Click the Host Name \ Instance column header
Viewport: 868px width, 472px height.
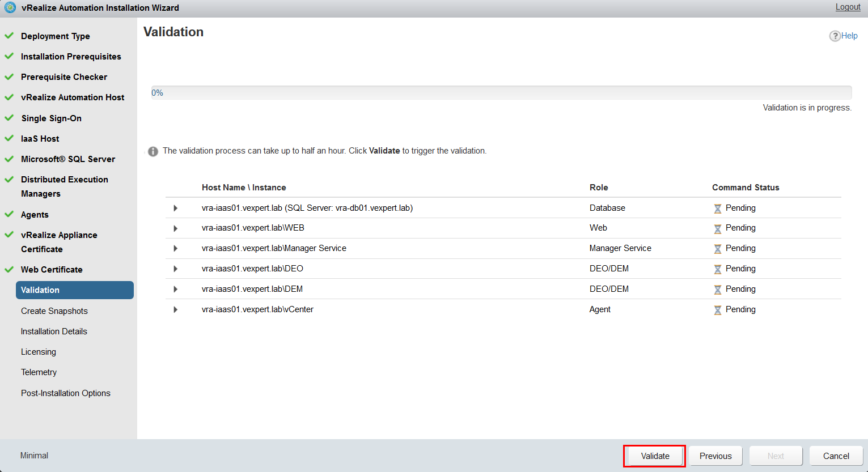click(x=244, y=188)
